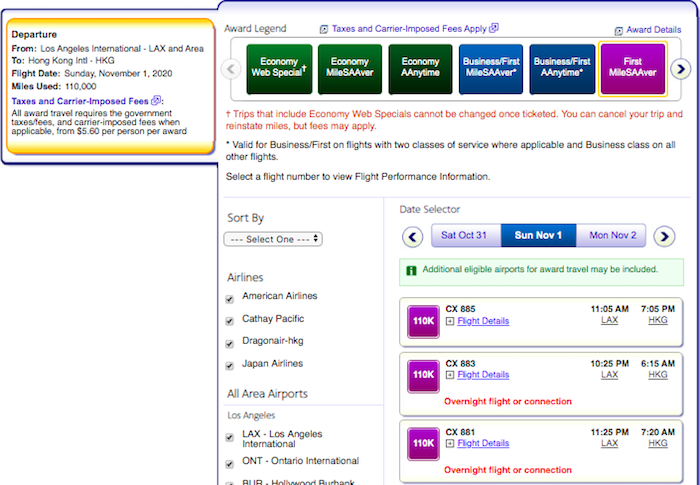Select the 110K award for CX 885

[423, 321]
